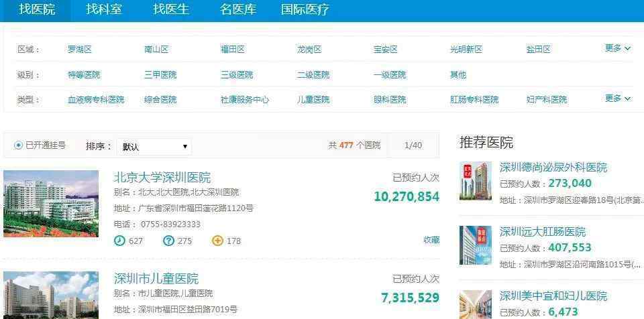Filter by 福田区 region

(233, 50)
